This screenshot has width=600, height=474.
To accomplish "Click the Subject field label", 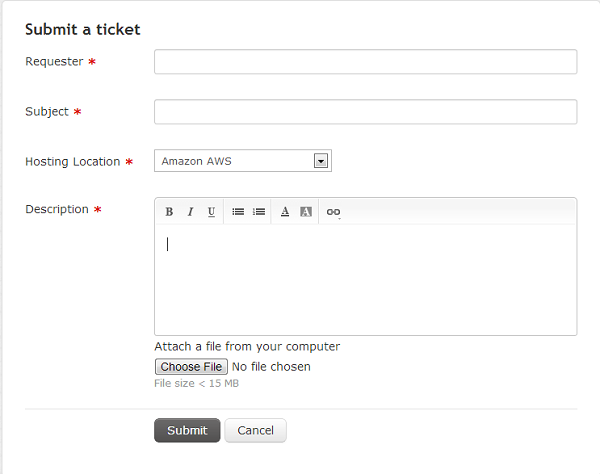I will pyautogui.click(x=47, y=112).
